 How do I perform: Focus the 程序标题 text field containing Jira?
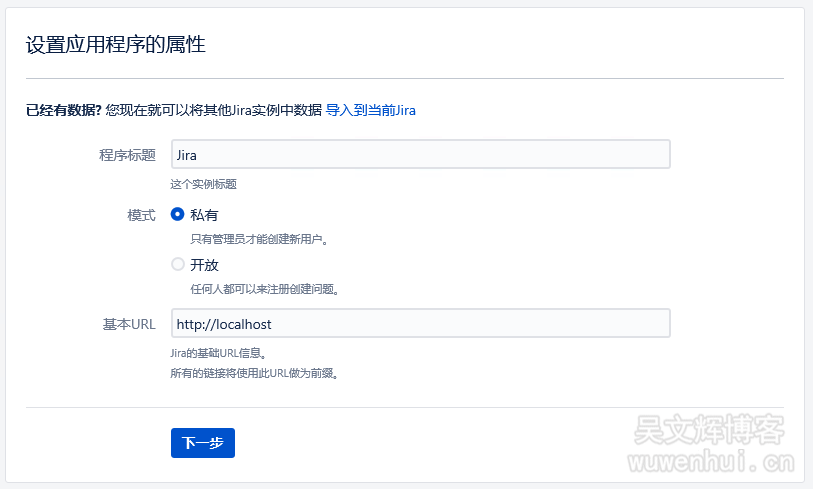pyautogui.click(x=420, y=155)
